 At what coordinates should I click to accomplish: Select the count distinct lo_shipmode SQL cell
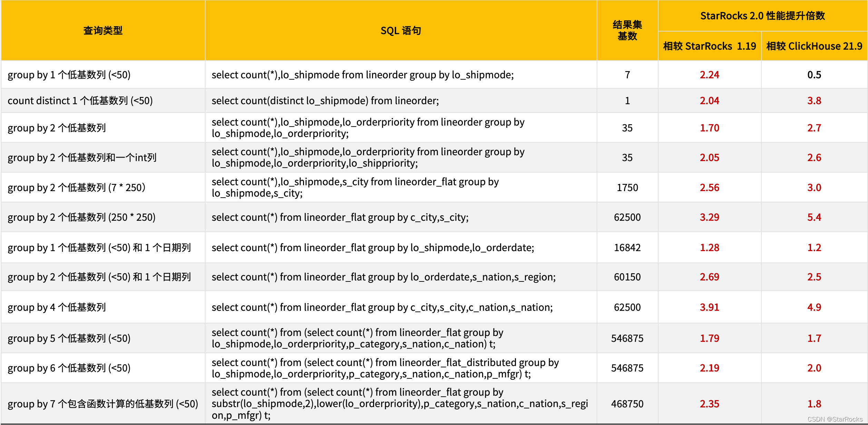pyautogui.click(x=325, y=101)
